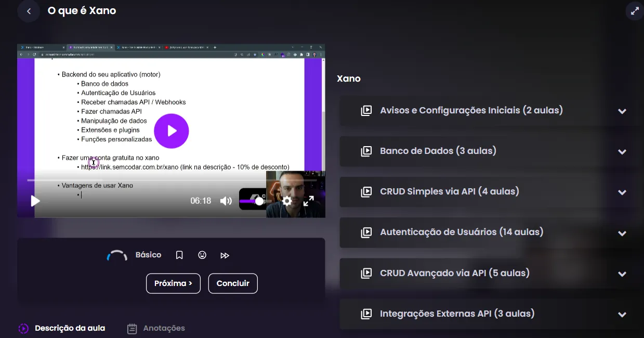Expand the Autenticação de Usuários section
Screen dimensions: 644x338
click(x=622, y=232)
